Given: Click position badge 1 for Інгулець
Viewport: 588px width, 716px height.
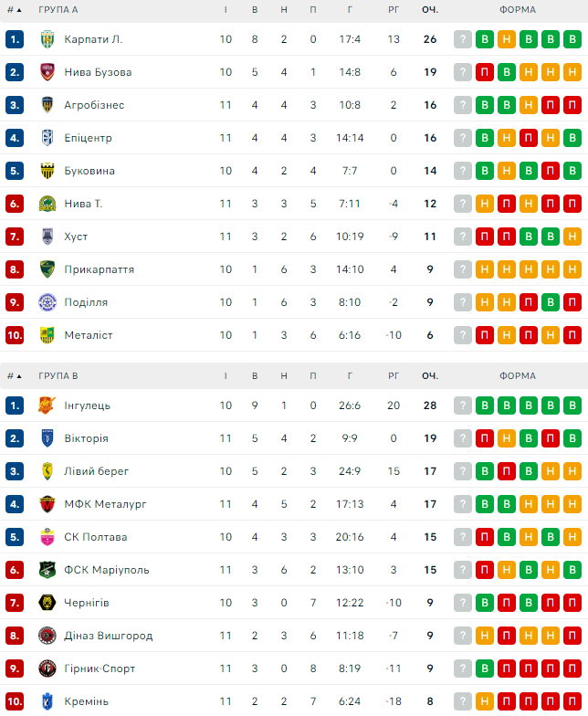Looking at the screenshot, I should pyautogui.click(x=14, y=405).
